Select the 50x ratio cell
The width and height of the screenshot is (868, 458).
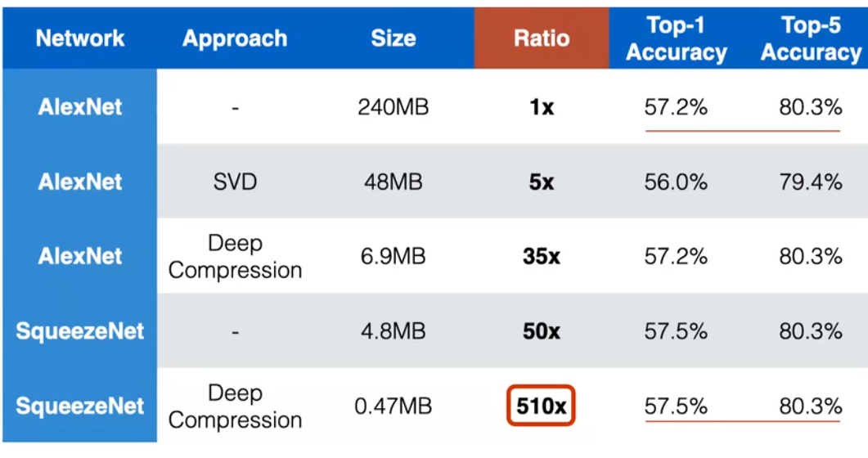(x=541, y=331)
